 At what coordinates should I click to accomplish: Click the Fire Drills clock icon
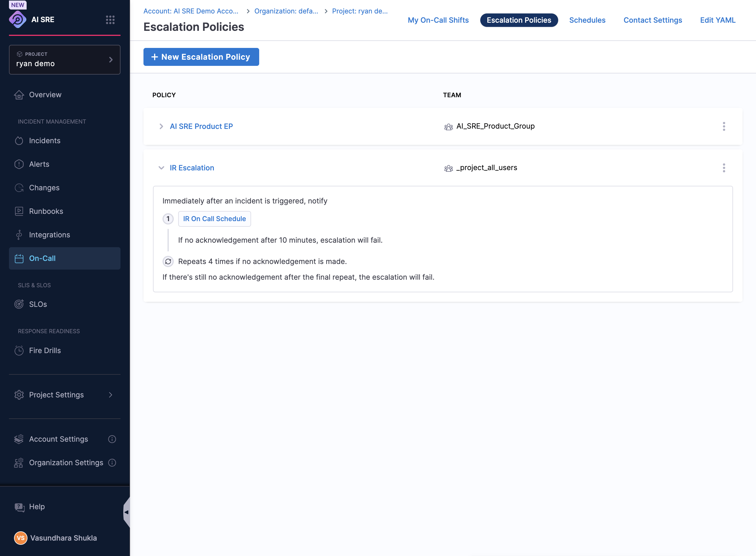coord(19,350)
